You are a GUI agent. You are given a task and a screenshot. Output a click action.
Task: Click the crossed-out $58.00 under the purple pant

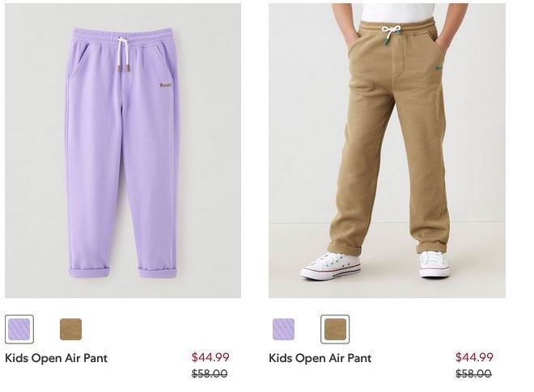(x=210, y=373)
